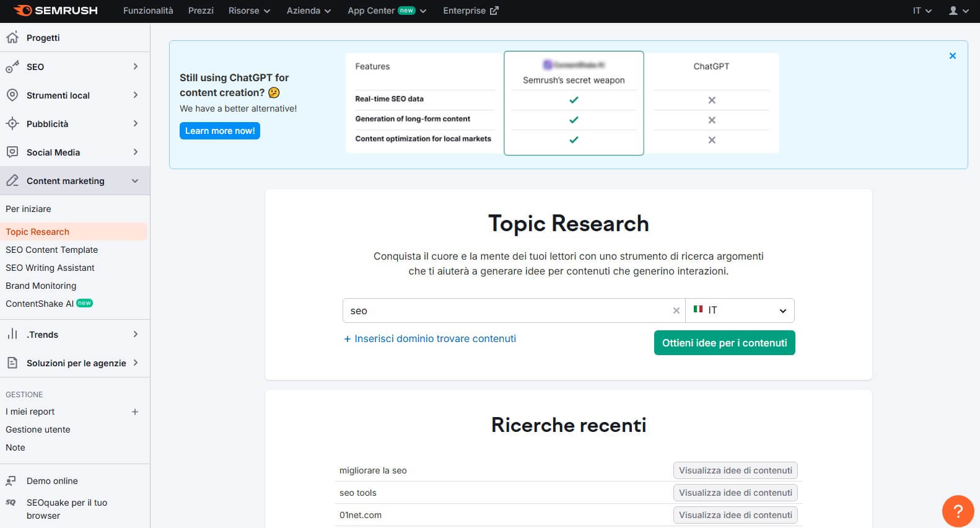Click the Content marketing pencil icon
Viewport: 980px width, 528px height.
click(12, 181)
